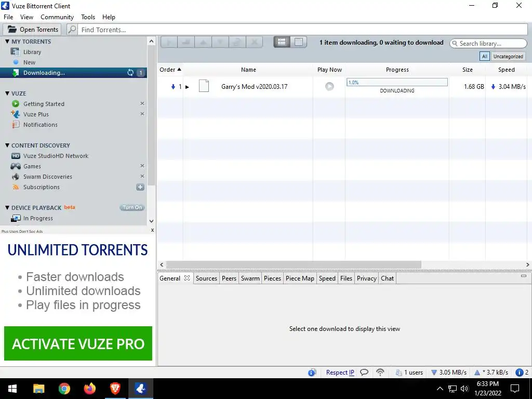Click the Play Now button for Garry's Mod
Screen dimensions: 532x399
coord(329,86)
